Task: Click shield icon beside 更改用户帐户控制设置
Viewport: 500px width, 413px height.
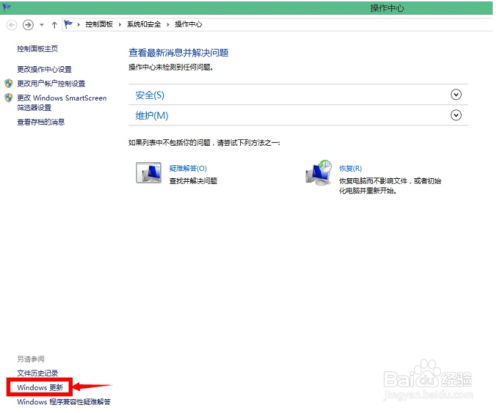Action: click(9, 83)
